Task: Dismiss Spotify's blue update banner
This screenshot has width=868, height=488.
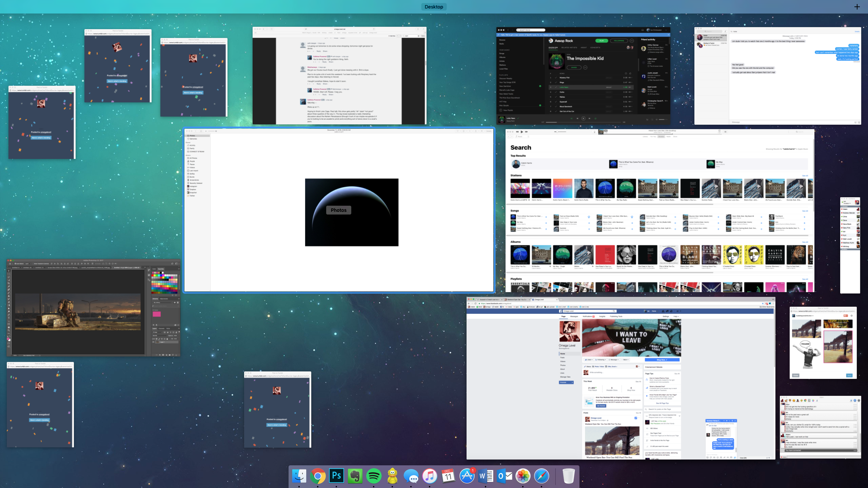Action: 668,35
